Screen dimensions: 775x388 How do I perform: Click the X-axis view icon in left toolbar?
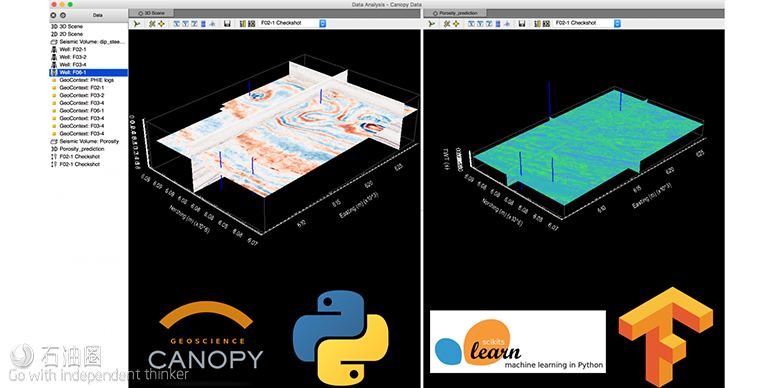click(x=176, y=23)
